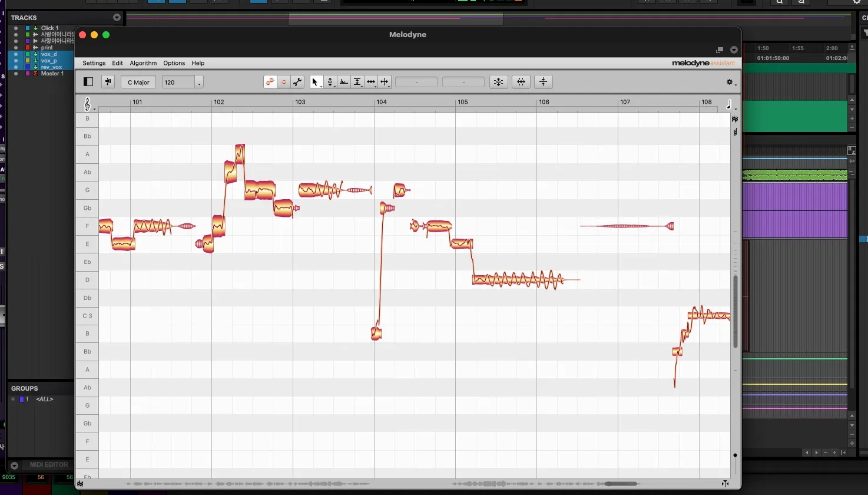Screen dimensions: 868x495
Task: Open the Algorithm menu
Action: [x=143, y=63]
